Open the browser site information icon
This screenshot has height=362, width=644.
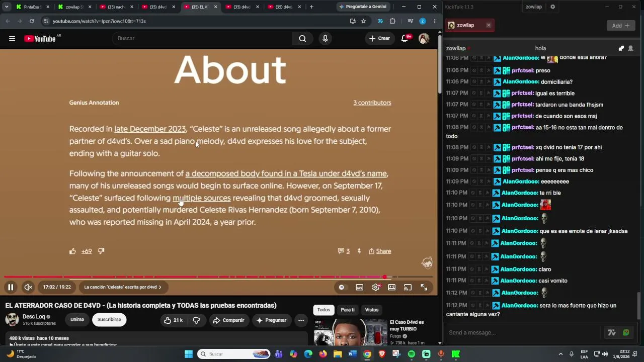pyautogui.click(x=46, y=21)
